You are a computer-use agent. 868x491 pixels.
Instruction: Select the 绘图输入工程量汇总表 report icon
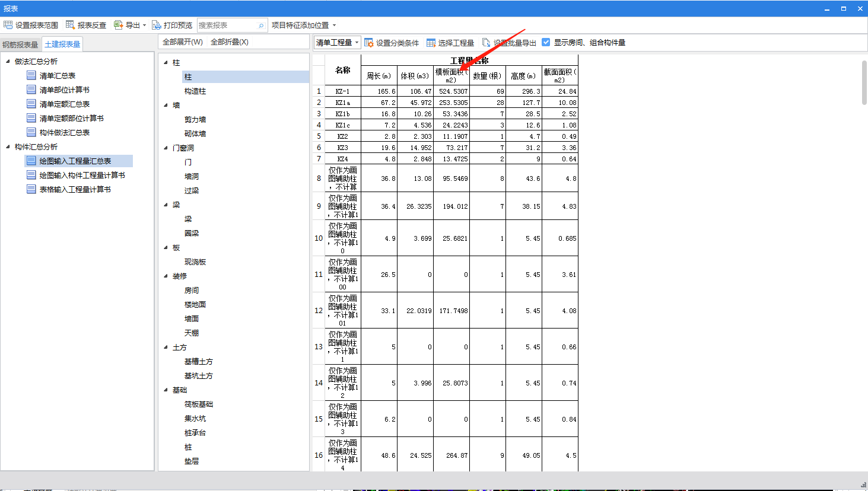point(31,161)
